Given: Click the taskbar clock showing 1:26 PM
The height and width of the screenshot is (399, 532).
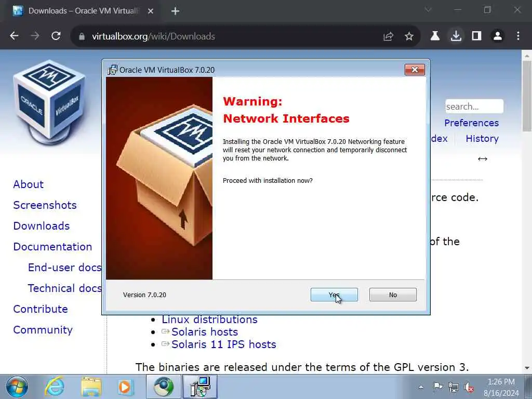Looking at the screenshot, I should [x=501, y=387].
